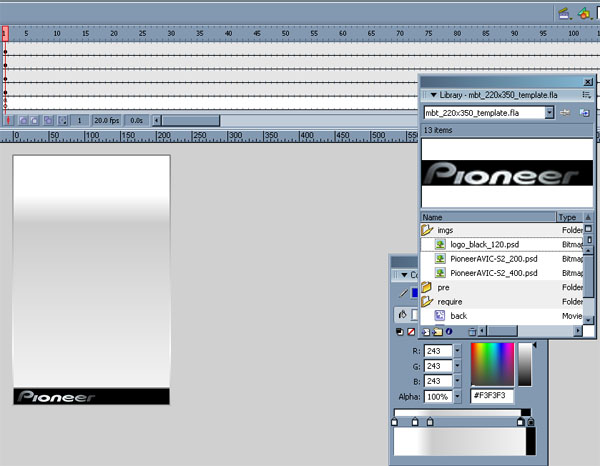This screenshot has width=600, height=466.
Task: Open the Alpha percentage slider dropdown
Action: point(457,397)
